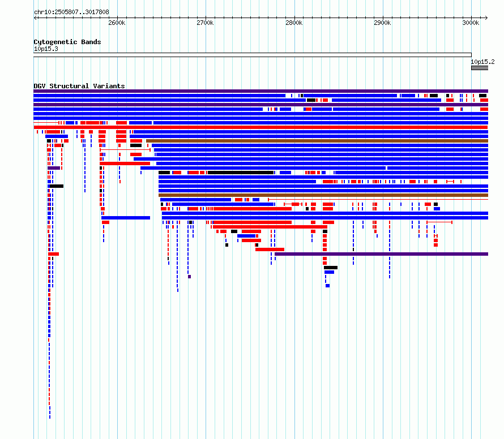Select the short black bar beside left variant column
Screen dimensions: 504x439
(57, 186)
